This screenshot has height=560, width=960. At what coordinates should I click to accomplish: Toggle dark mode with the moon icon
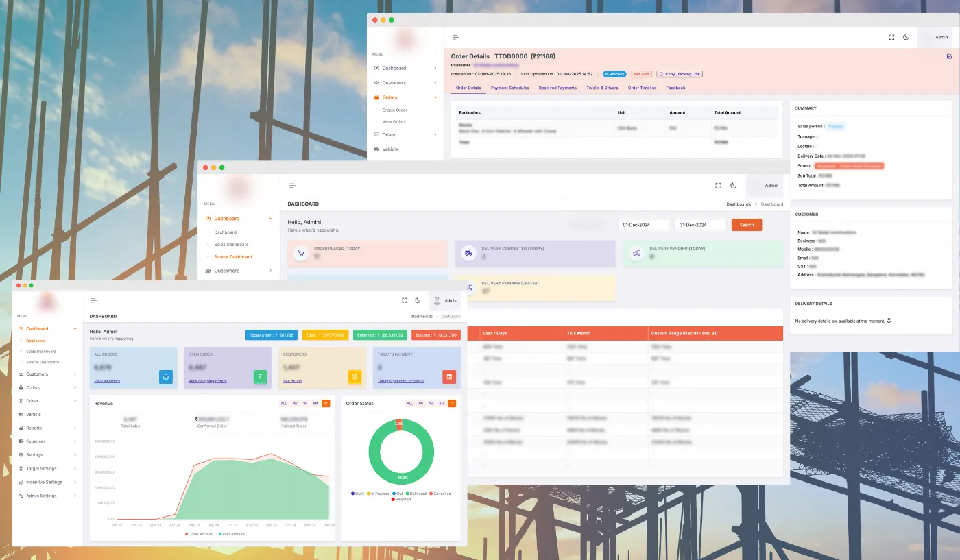coord(418,300)
